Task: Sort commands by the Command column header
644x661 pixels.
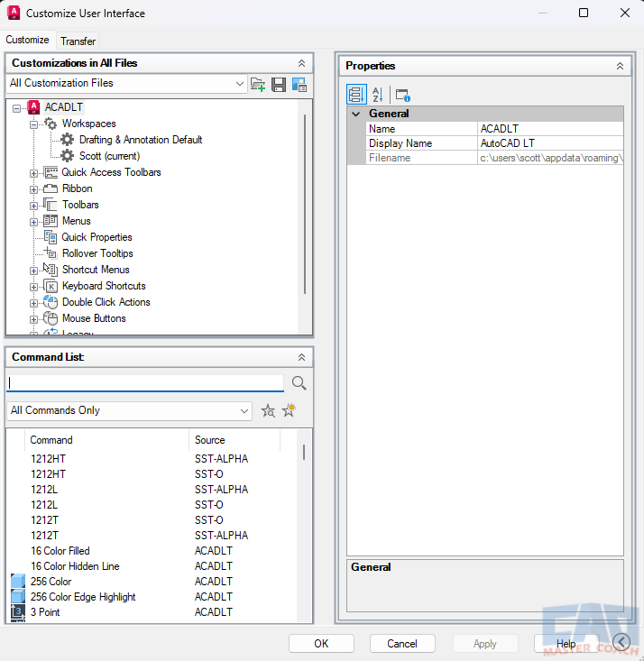Action: (x=107, y=440)
